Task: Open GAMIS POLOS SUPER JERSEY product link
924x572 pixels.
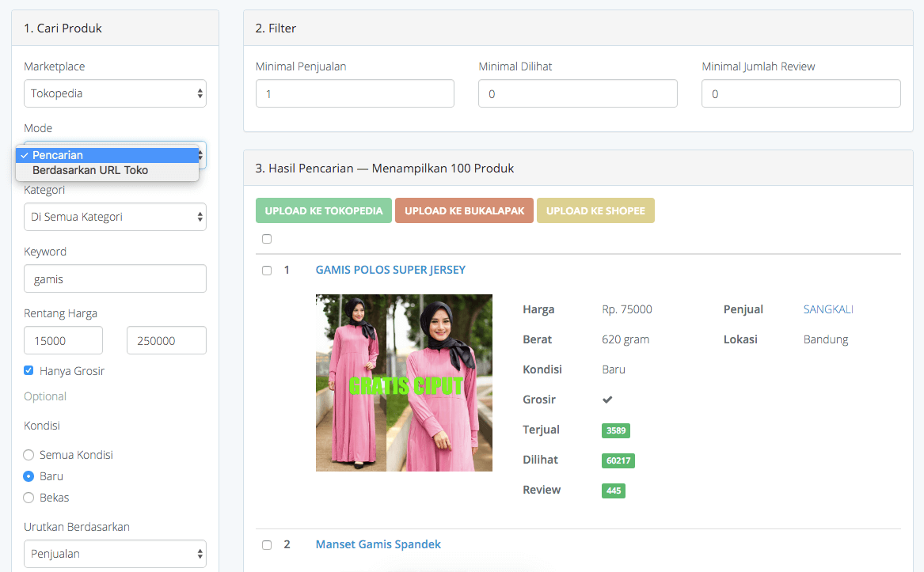Action: (390, 270)
